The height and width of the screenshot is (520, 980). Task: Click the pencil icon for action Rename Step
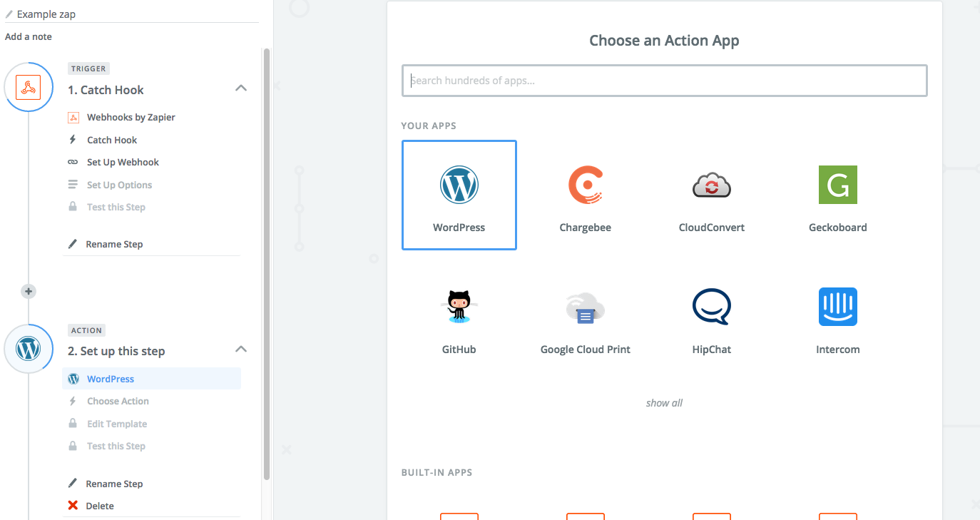click(73, 484)
